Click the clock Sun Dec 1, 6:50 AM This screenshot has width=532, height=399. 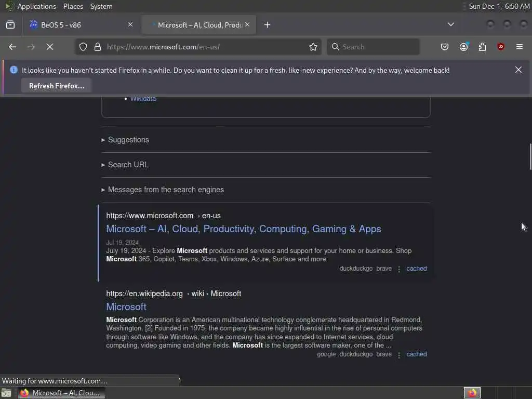click(499, 6)
